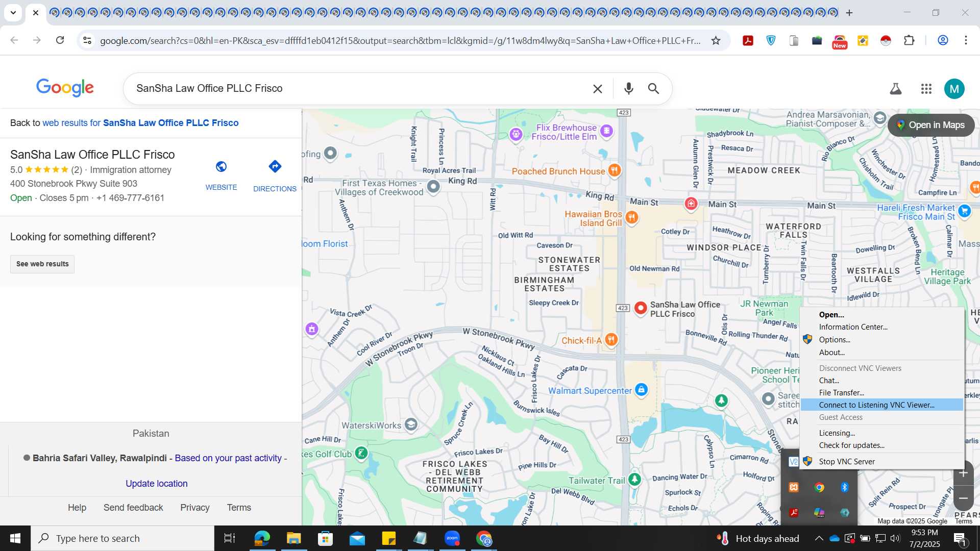980x551 pixels.
Task: Bookmark this page with the star
Action: point(716,40)
